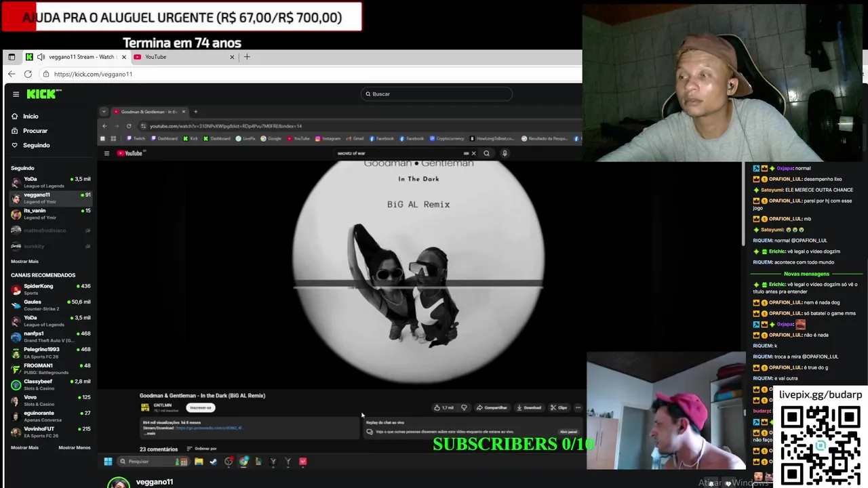The height and width of the screenshot is (488, 868).
Task: Open the Twitch bookmark
Action: [136, 139]
